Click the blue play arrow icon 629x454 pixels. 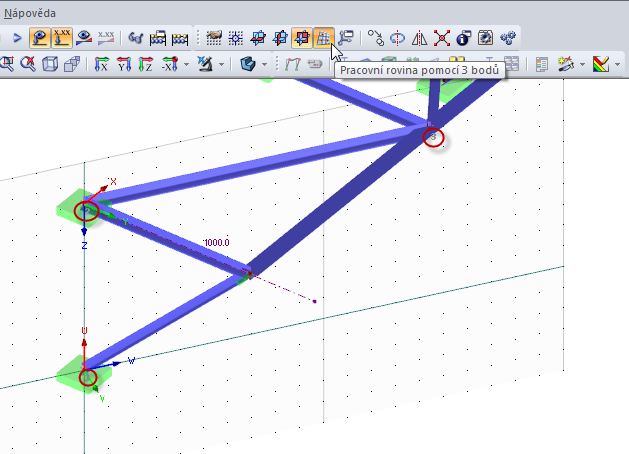tap(17, 38)
